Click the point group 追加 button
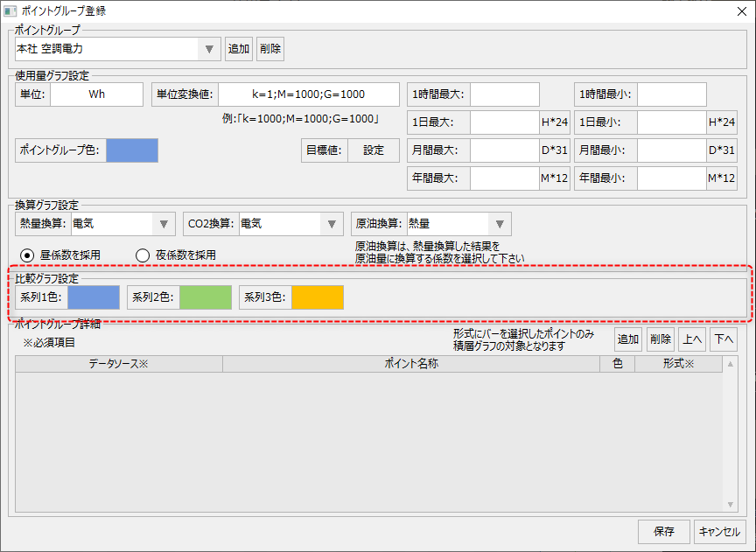The width and height of the screenshot is (756, 552). (239, 49)
